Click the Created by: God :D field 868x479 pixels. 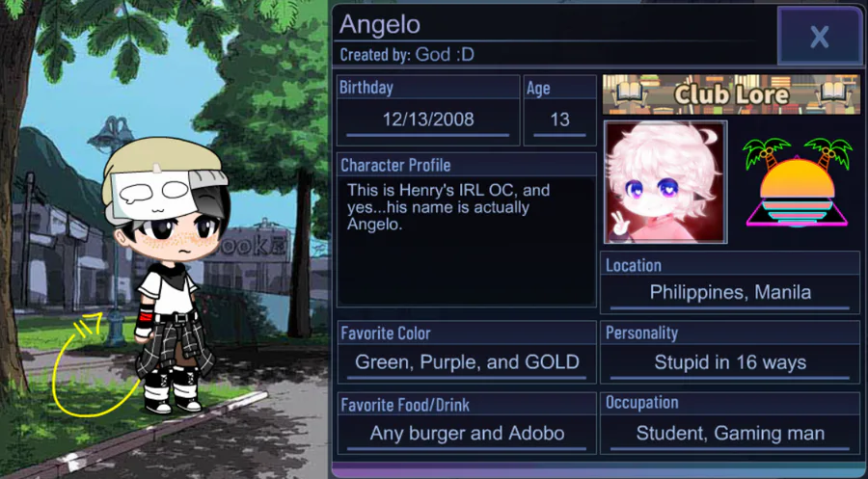(407, 54)
